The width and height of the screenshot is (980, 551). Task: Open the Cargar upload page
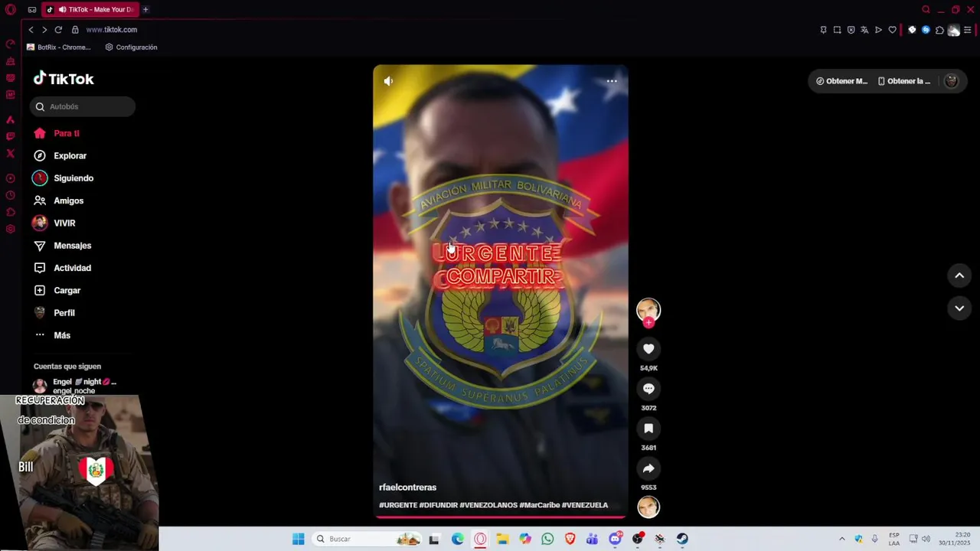coord(57,290)
